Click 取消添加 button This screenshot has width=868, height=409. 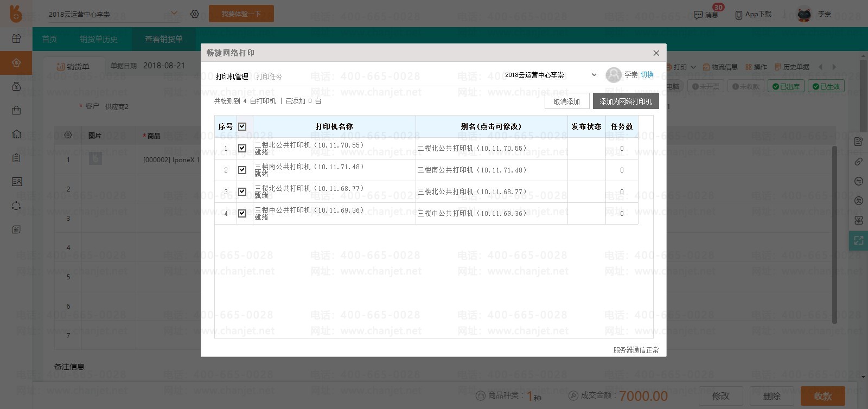[x=567, y=101]
